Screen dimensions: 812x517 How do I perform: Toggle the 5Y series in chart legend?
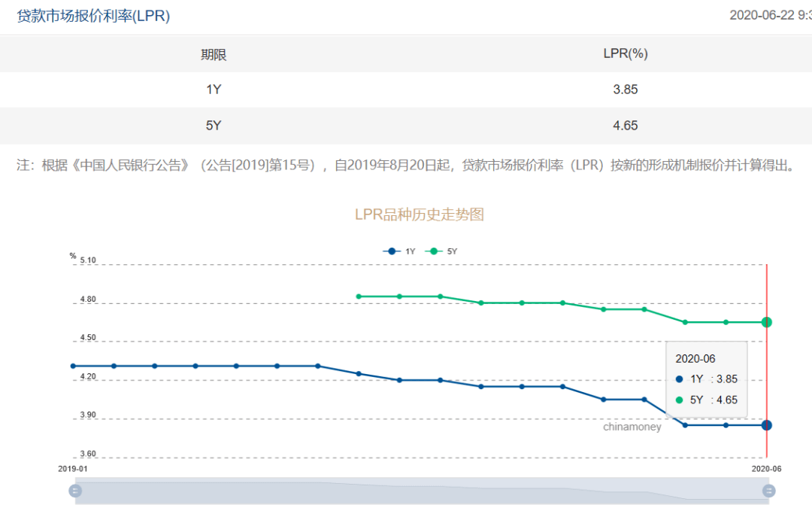point(441,251)
